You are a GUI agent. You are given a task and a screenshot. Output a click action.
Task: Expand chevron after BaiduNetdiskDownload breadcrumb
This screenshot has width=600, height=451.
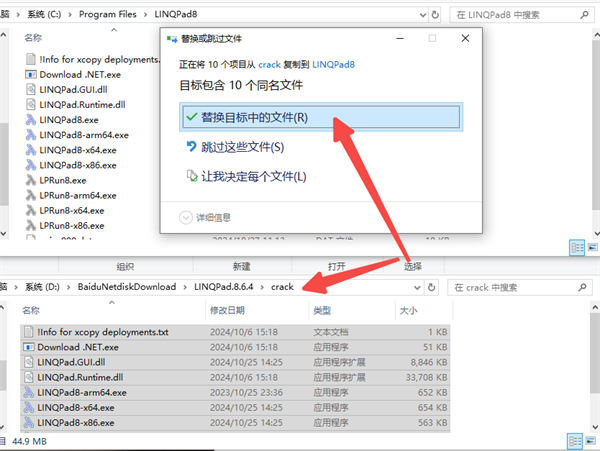(x=185, y=287)
